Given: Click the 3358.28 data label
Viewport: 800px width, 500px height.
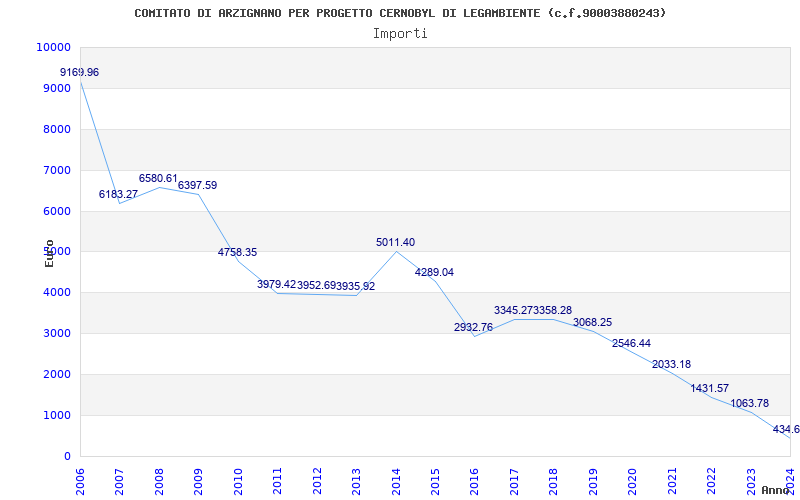Looking at the screenshot, I should pos(553,311).
